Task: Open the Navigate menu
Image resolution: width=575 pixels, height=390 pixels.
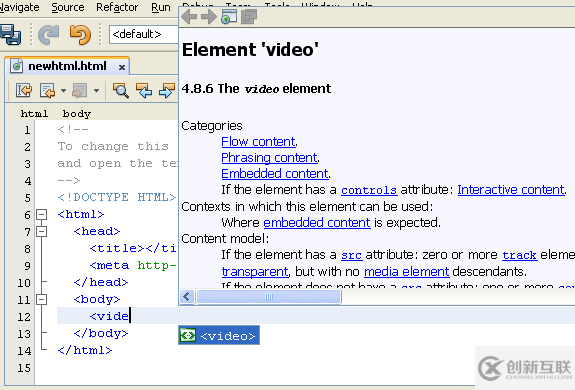Action: (x=20, y=7)
